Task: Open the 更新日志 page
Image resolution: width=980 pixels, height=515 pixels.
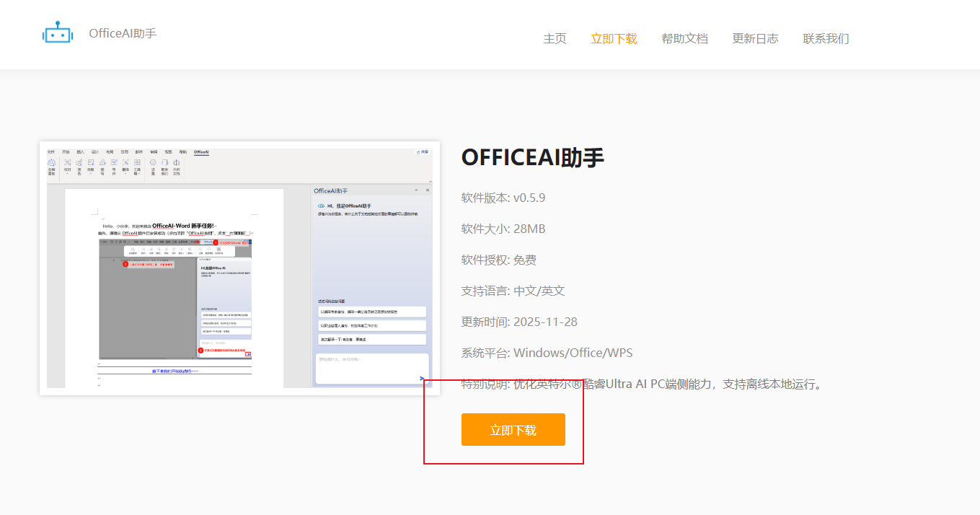Action: point(755,39)
